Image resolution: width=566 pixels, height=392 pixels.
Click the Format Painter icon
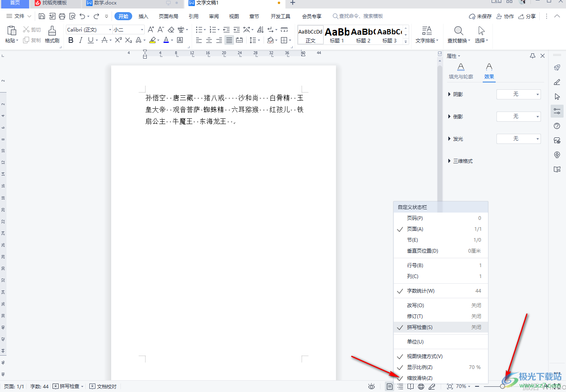point(52,35)
